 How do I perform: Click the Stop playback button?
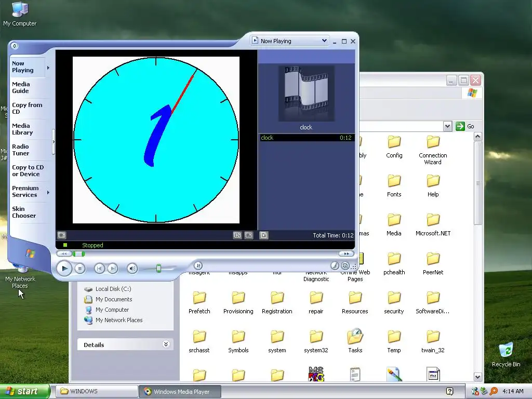(79, 269)
